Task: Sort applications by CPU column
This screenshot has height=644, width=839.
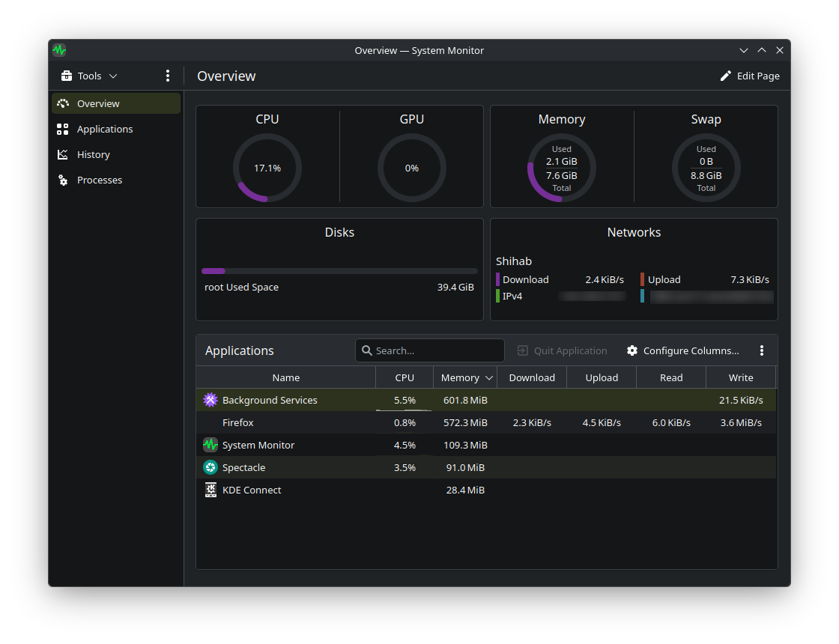Action: coord(405,377)
